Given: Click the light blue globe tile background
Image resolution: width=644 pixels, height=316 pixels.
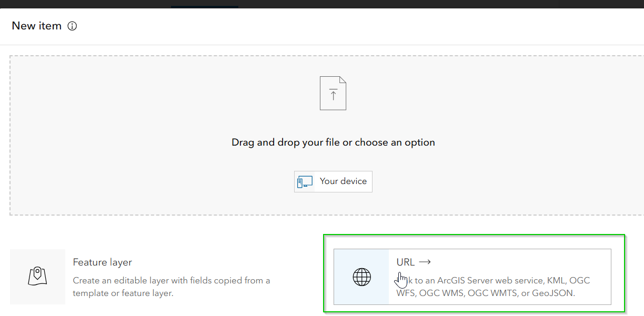Looking at the screenshot, I should pos(361,277).
